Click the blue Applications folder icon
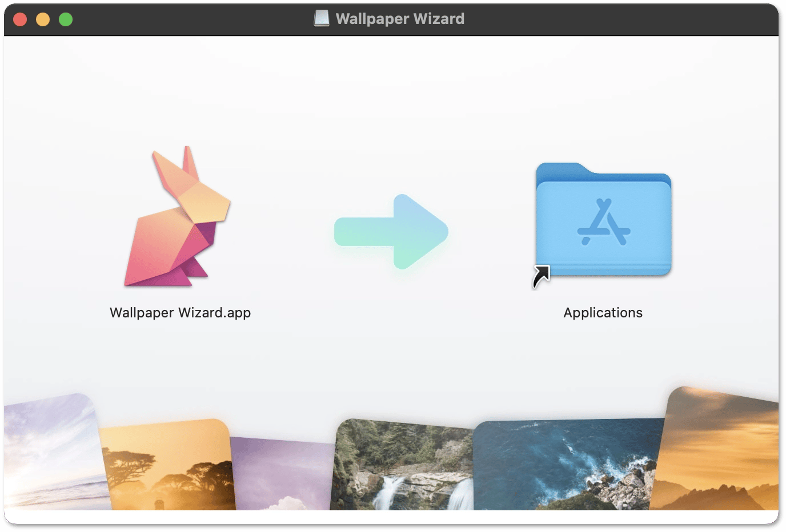This screenshot has width=786, height=532. pos(603,223)
